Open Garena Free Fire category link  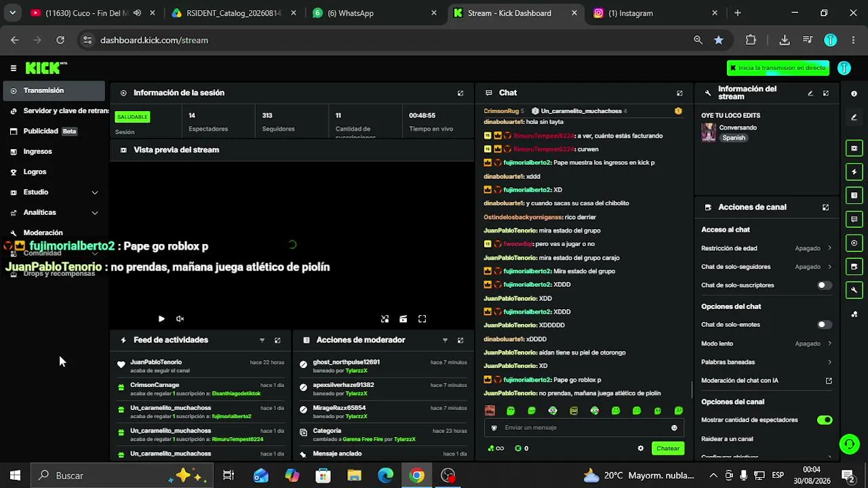click(367, 439)
